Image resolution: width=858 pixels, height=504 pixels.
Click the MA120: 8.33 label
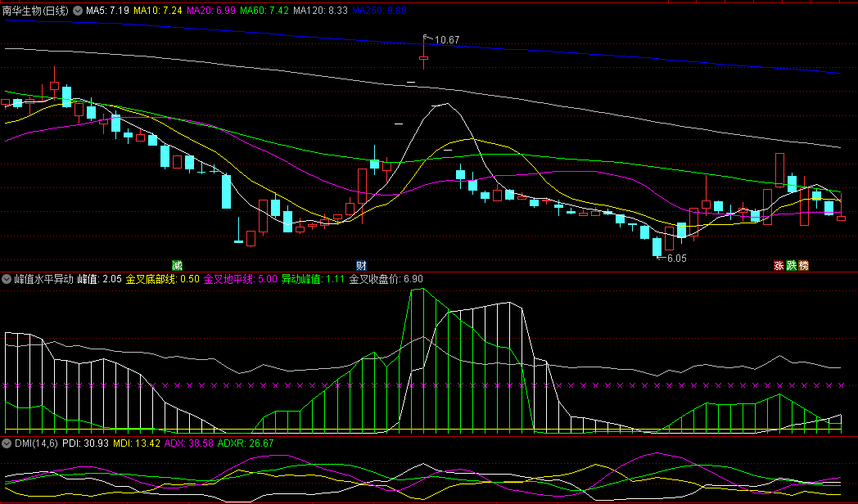click(x=320, y=11)
